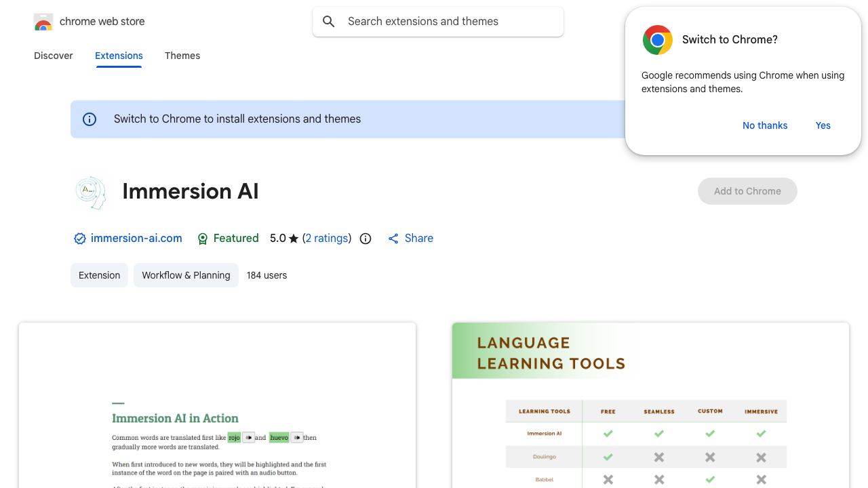Click the Add to Chrome button
Viewport: 868px width, 488px height.
coord(747,191)
